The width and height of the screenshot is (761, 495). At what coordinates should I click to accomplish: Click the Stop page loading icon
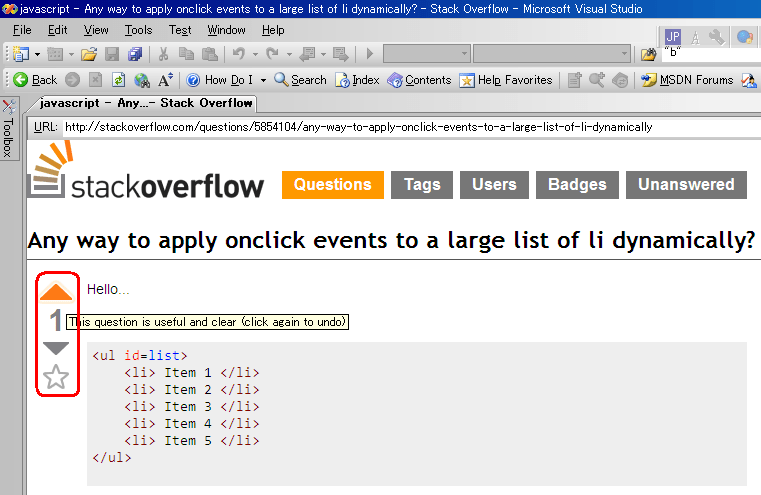pos(96,80)
